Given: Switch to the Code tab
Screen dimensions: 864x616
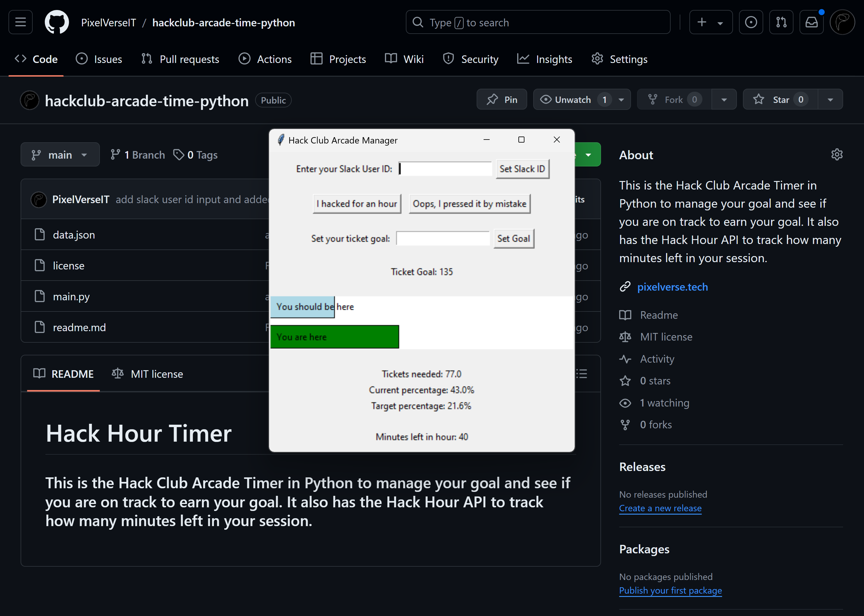Looking at the screenshot, I should 36,59.
